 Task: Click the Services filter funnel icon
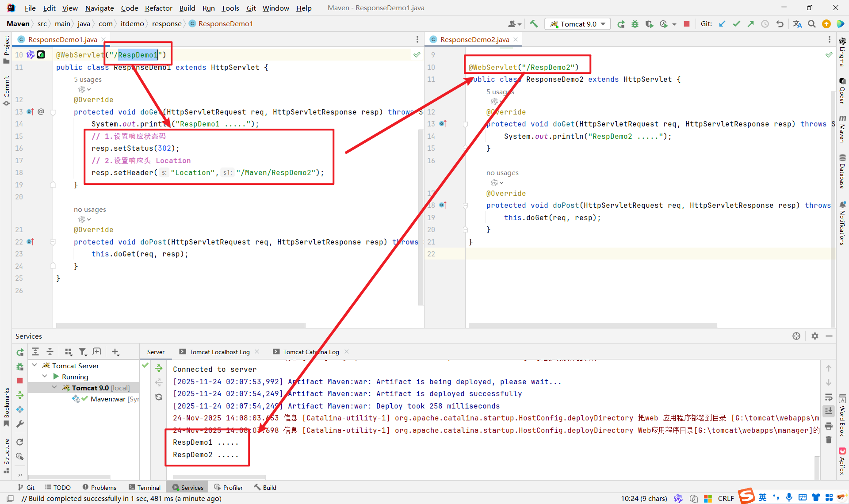tap(83, 351)
